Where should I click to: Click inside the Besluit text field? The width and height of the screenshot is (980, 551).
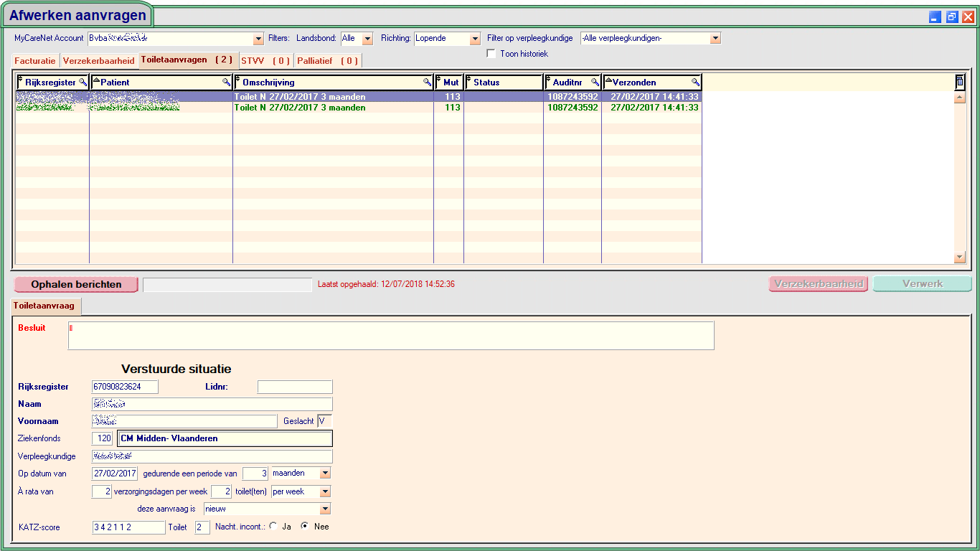(x=391, y=336)
